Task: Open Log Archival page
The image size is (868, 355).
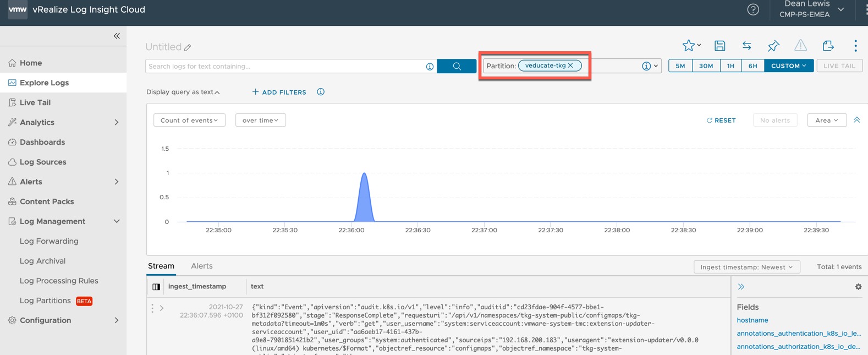Action: [42, 261]
